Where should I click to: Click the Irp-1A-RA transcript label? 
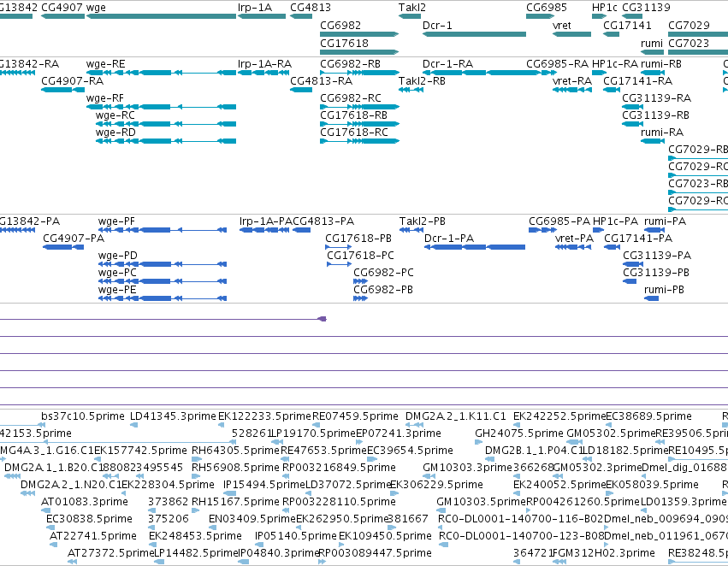tap(264, 64)
